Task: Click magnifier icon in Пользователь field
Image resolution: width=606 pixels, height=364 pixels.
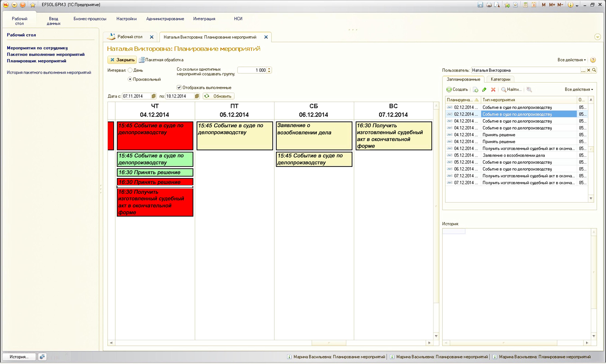Action: (594, 70)
